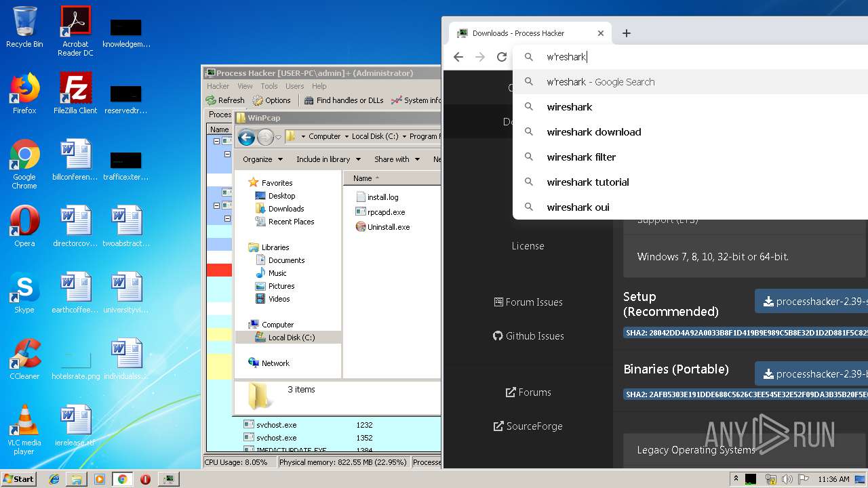868x488 pixels.
Task: Go back in WinPcap Explorer window
Action: point(247,137)
